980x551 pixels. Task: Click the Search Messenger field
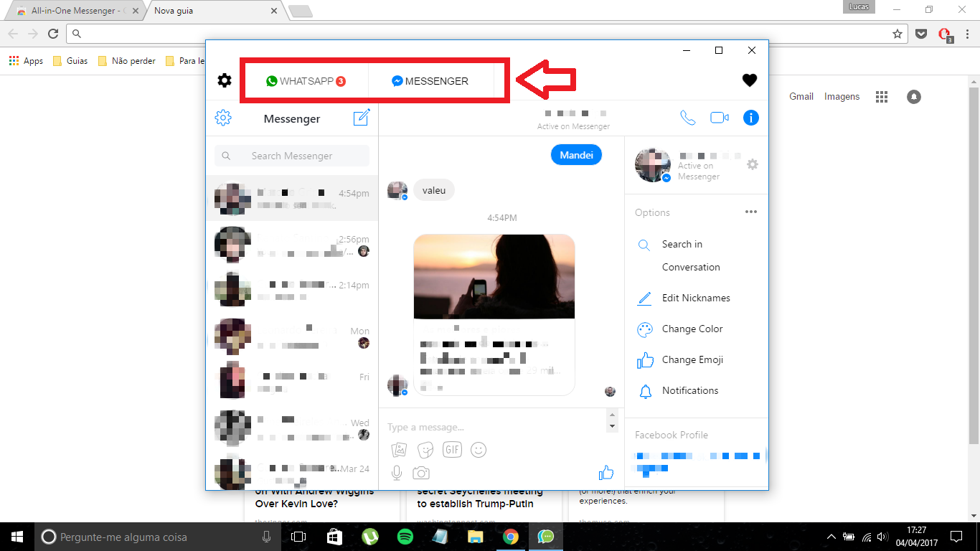[x=291, y=155]
